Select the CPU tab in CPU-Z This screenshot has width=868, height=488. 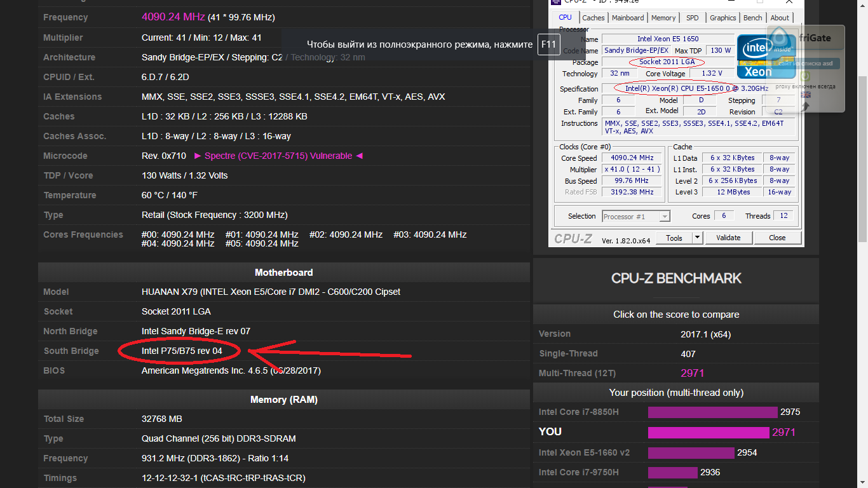pyautogui.click(x=565, y=18)
